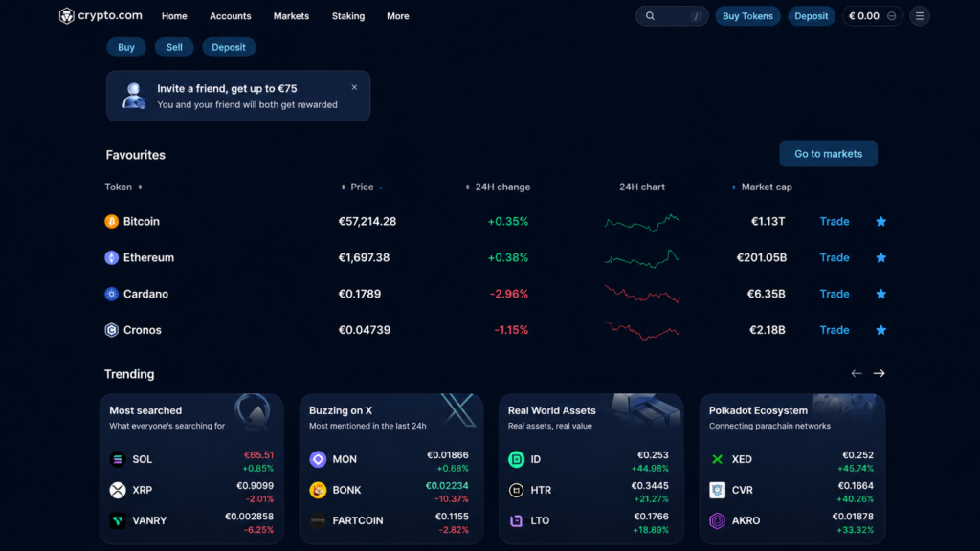
Task: Unfavourite Ethereum with its star
Action: coord(880,257)
